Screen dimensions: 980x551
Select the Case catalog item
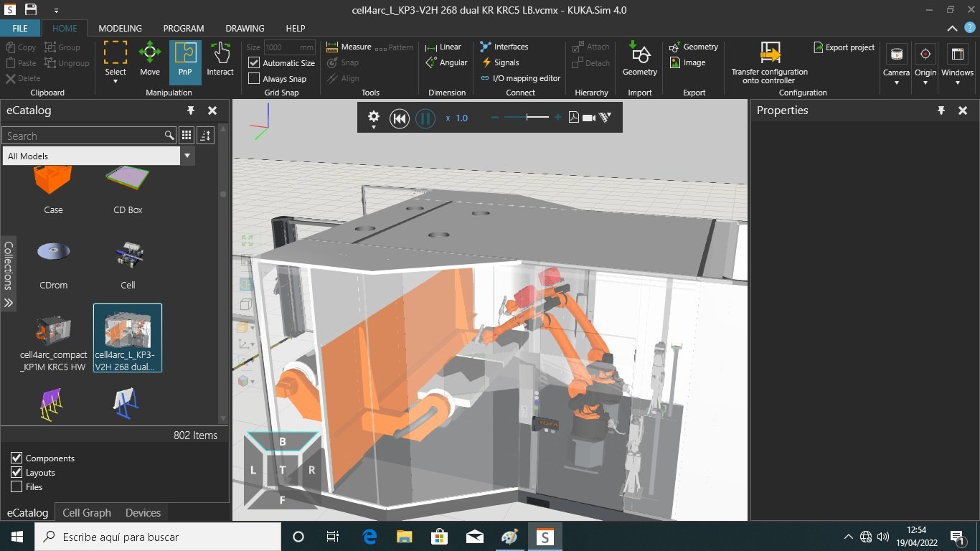53,190
